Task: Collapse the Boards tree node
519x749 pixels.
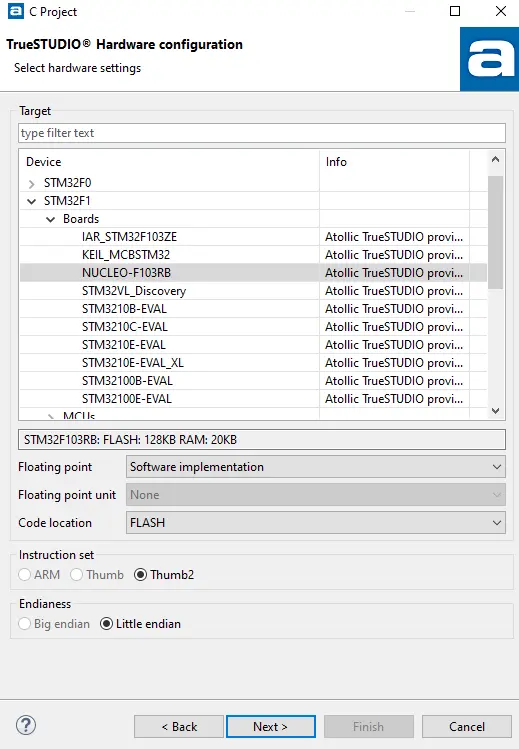Action: [50, 219]
